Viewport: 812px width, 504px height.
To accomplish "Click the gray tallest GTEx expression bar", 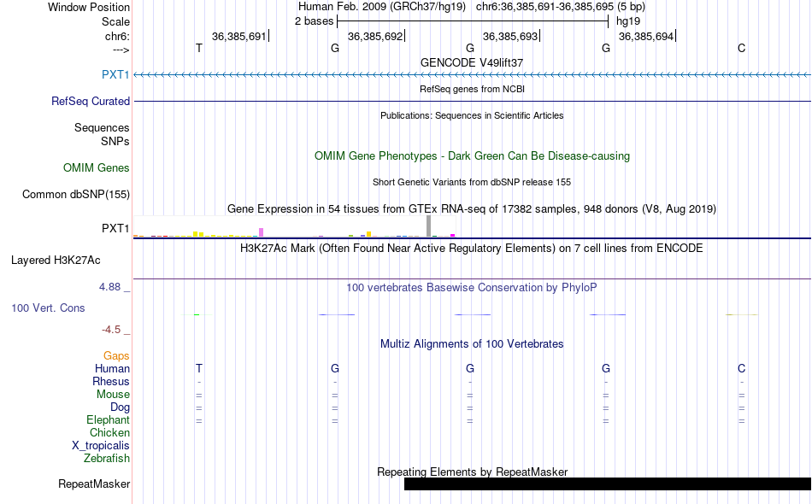I will [428, 226].
